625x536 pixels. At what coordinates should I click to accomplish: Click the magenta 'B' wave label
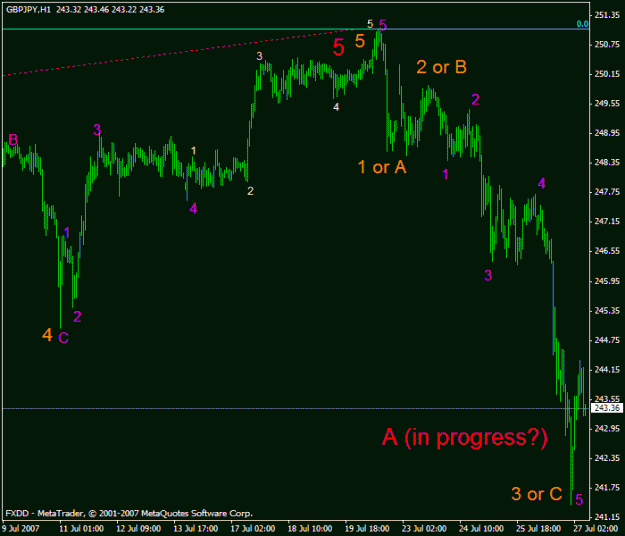coord(13,139)
